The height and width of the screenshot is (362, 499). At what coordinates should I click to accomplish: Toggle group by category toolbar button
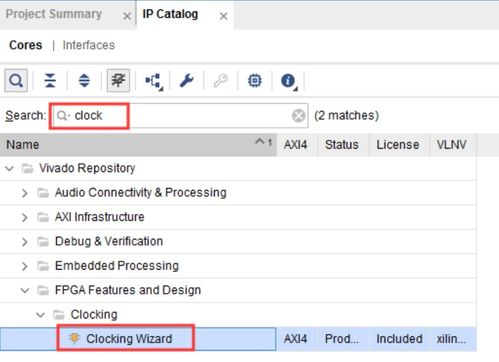118,81
